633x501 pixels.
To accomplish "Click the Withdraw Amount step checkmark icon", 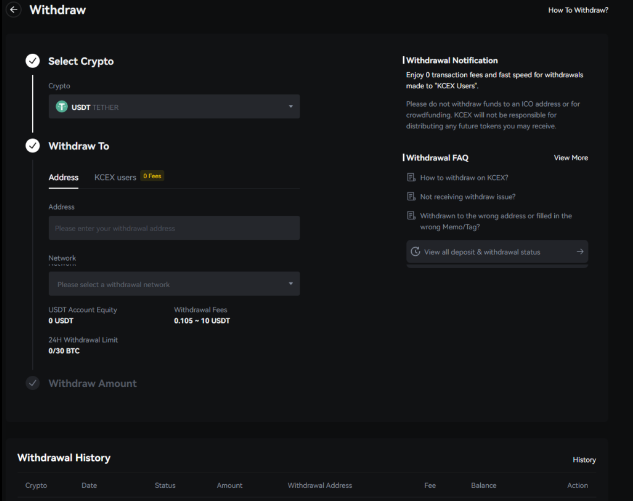I will click(33, 383).
